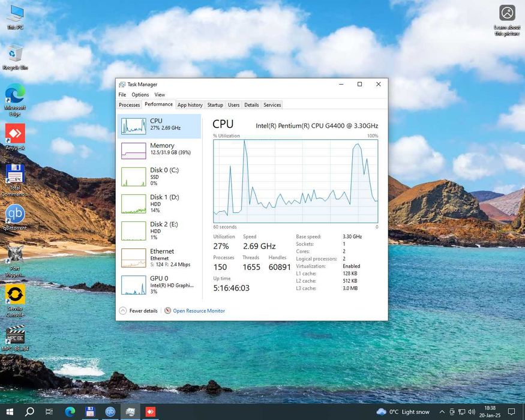This screenshot has height=420, width=525.
Task: Maximize the Task Manager window
Action: point(359,85)
